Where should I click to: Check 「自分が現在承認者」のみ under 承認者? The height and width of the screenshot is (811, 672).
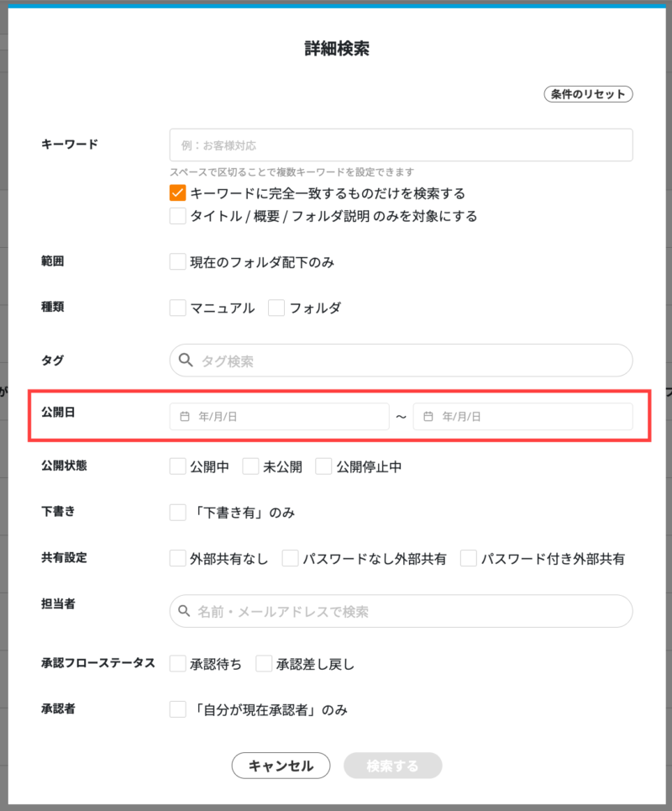pos(176,708)
